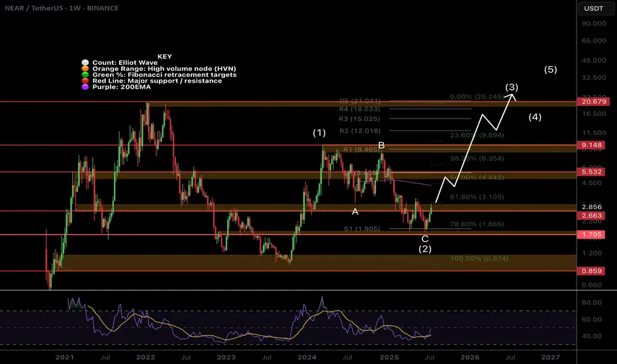Select "Orange Range: High volume node (HVN)" text

click(164, 68)
